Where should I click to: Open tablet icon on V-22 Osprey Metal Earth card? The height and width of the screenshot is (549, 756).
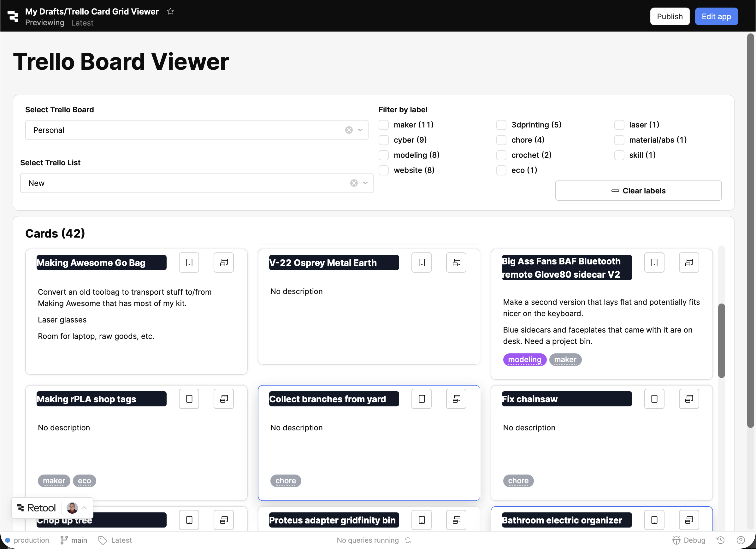coord(422,263)
